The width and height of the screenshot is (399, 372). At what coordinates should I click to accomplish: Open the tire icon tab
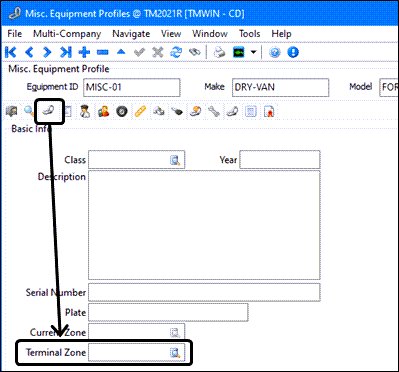pyautogui.click(x=121, y=112)
